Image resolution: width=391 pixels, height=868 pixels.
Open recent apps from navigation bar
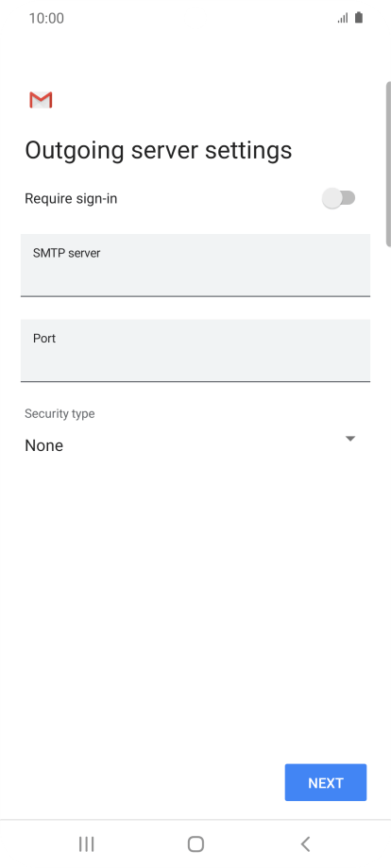(x=86, y=844)
